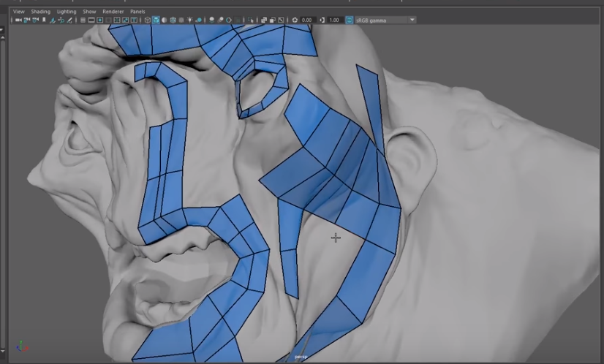Toggle X-Ray Joints icon
604x364 pixels.
pos(281,20)
